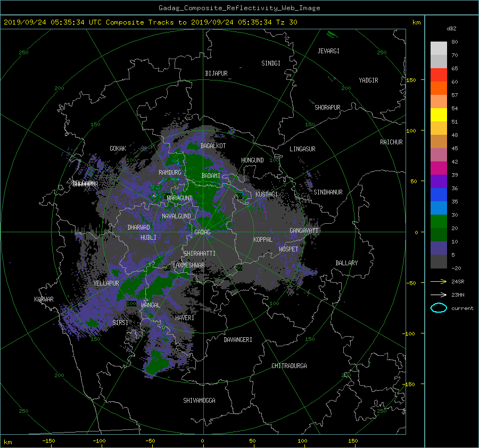
Task: Click the 60 dBZ orange legend swatch
Action: pos(439,88)
